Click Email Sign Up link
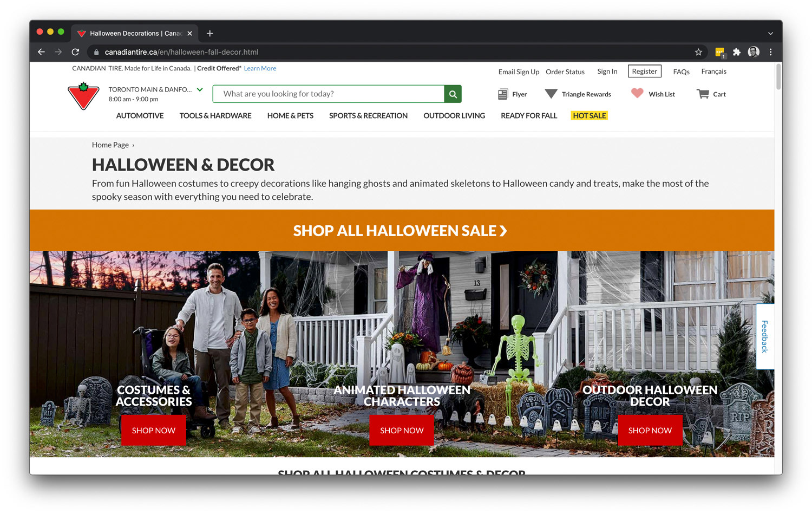Screen dimensions: 812x514 (519, 71)
